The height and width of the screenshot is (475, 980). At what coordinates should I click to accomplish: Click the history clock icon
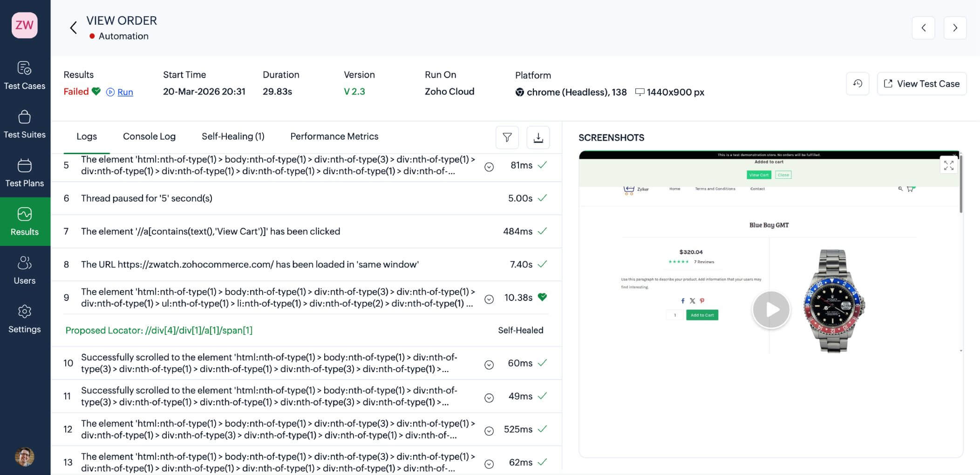pyautogui.click(x=857, y=84)
